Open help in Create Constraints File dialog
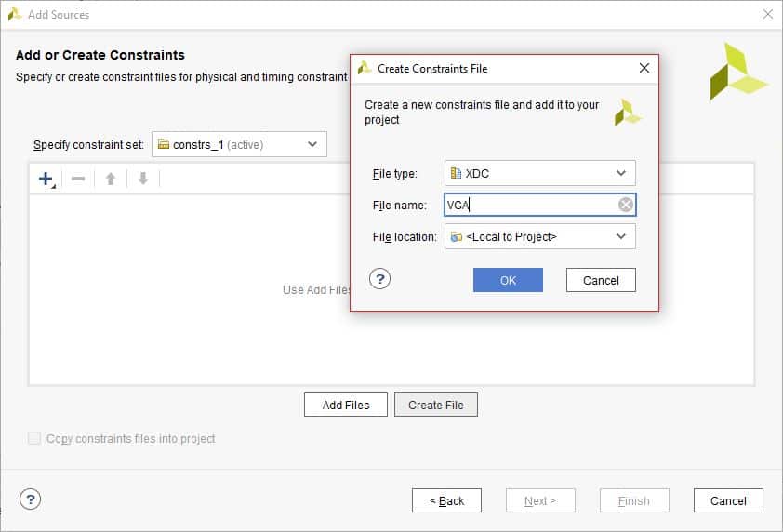Viewport: 783px width, 532px height. [379, 279]
